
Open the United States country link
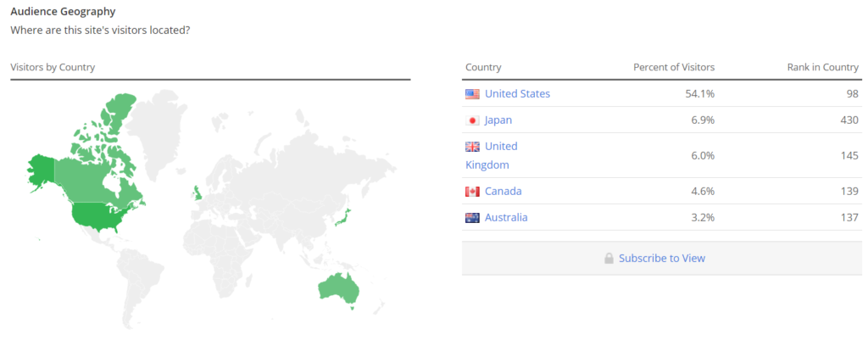pos(518,94)
